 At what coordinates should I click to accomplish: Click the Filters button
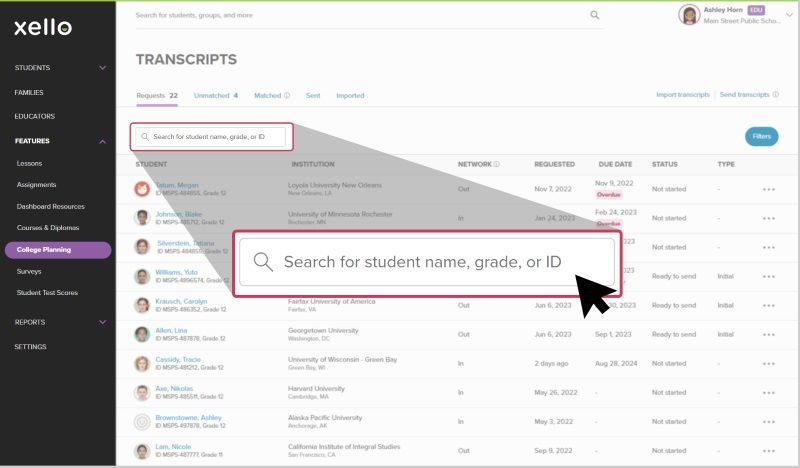point(761,136)
